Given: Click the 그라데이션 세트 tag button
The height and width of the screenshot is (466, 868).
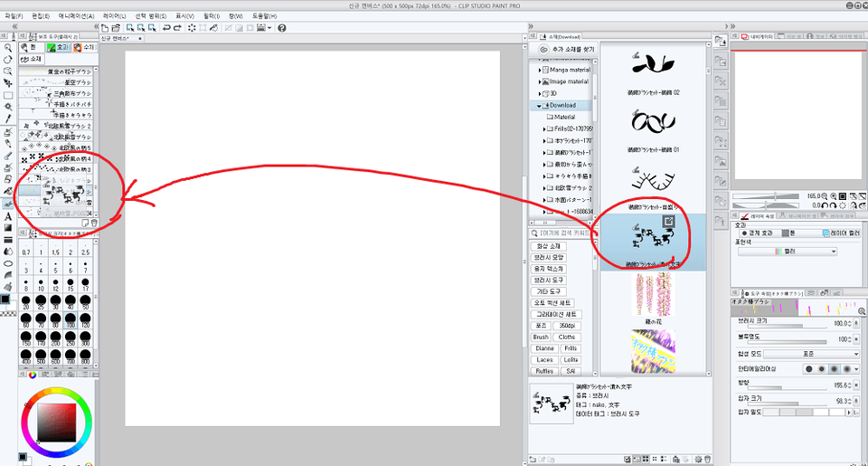Looking at the screenshot, I should [556, 314].
